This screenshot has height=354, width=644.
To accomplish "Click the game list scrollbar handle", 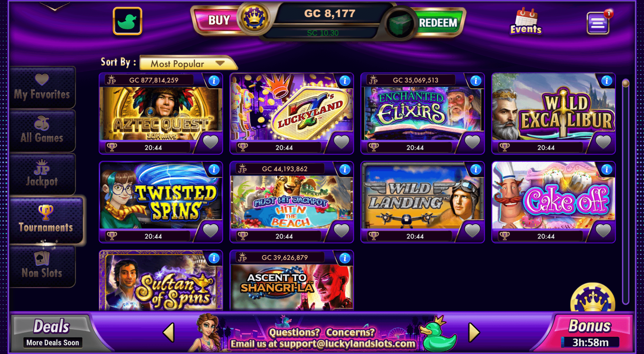I will 626,83.
